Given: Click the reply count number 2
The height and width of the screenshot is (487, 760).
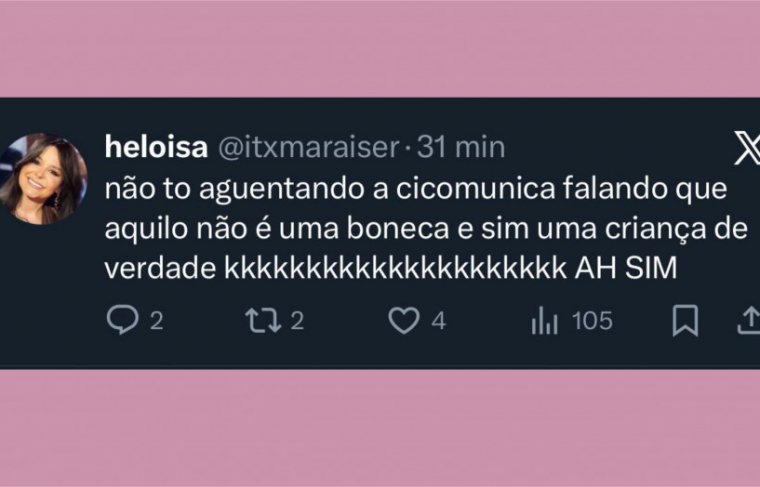Looking at the screenshot, I should coord(156,321).
